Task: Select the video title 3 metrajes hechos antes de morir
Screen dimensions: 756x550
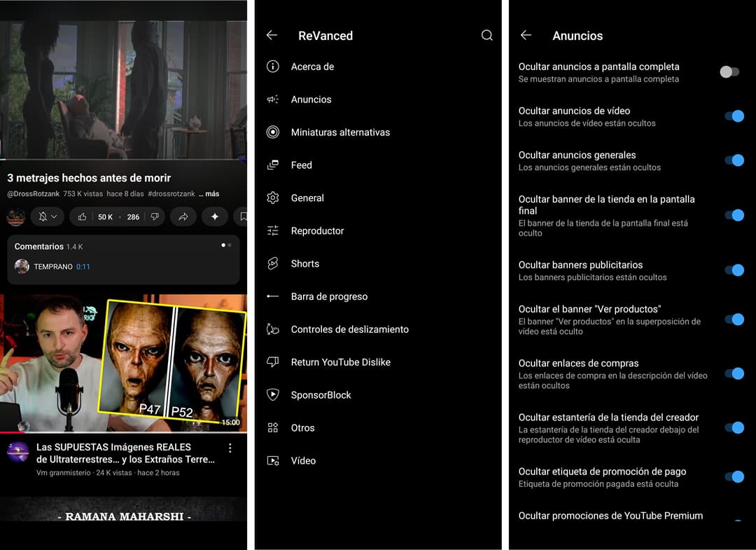Action: (x=89, y=178)
